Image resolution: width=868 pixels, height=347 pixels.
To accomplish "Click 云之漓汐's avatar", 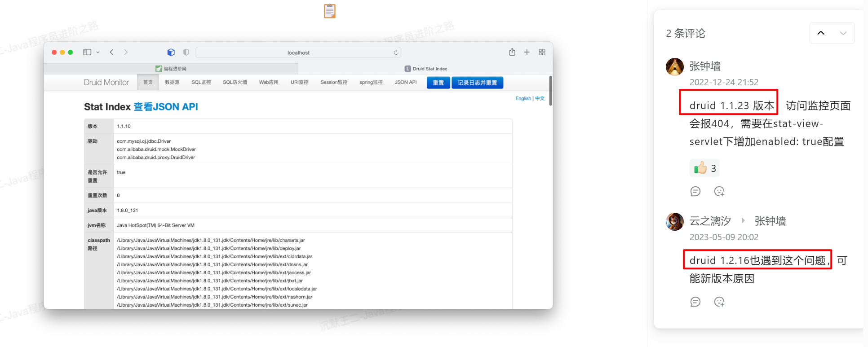I will (674, 221).
